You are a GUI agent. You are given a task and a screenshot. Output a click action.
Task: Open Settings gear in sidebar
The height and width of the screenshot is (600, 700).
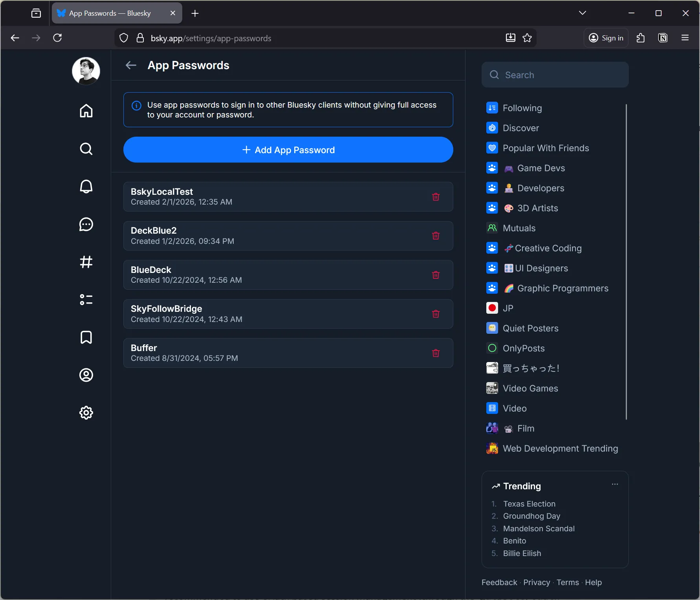[86, 413]
